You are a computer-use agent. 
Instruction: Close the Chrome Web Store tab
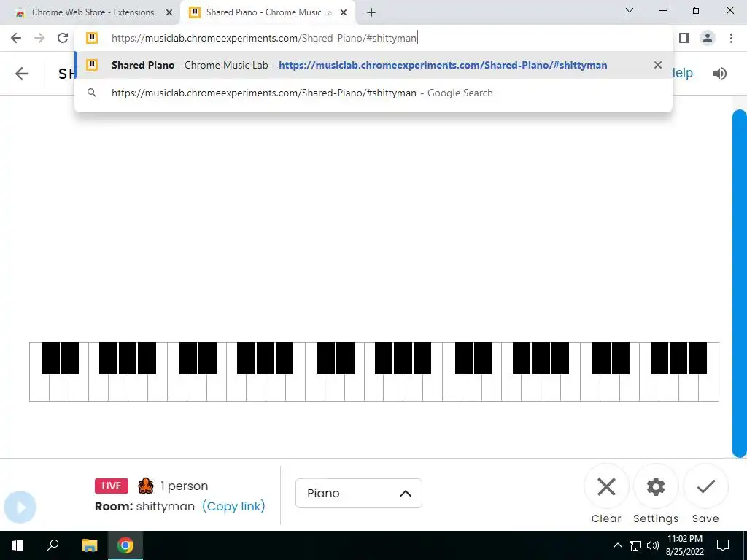[169, 12]
